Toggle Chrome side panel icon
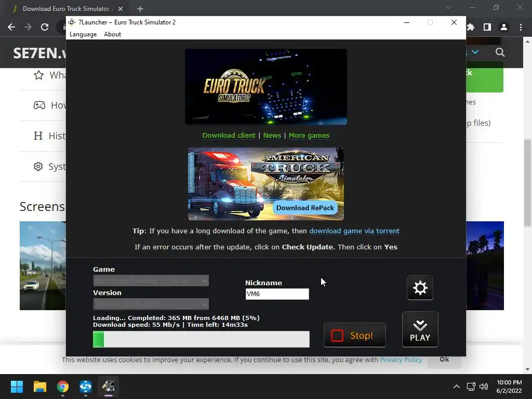The width and height of the screenshot is (532, 399). pyautogui.click(x=487, y=27)
